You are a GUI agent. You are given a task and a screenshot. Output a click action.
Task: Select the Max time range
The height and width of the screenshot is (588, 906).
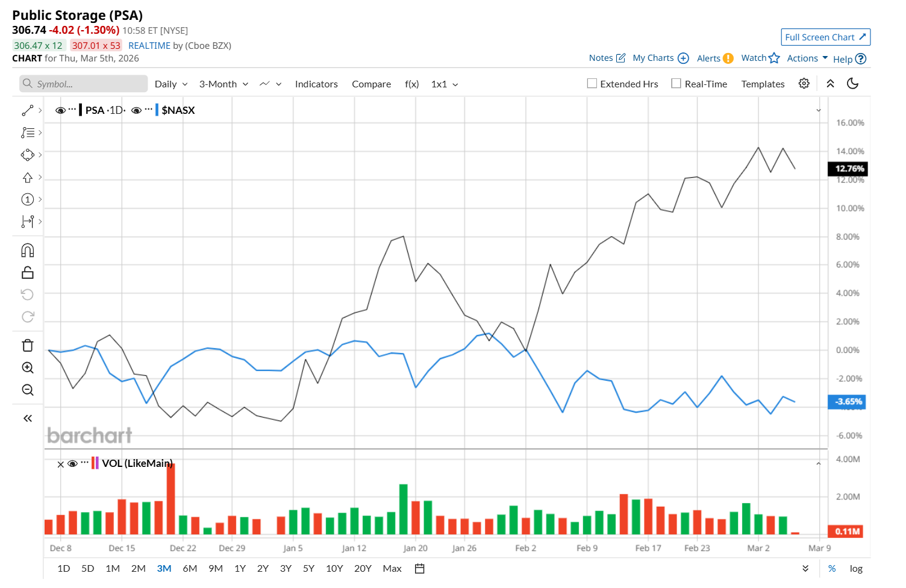tap(392, 569)
